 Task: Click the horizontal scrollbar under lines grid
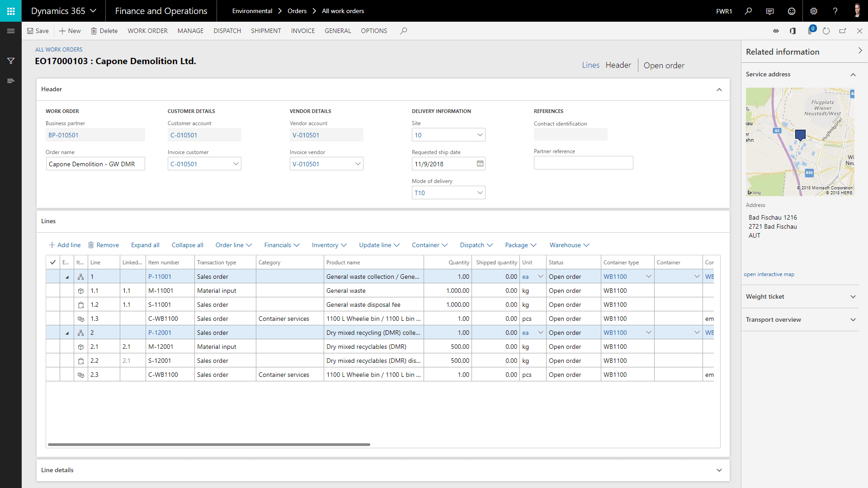(209, 445)
